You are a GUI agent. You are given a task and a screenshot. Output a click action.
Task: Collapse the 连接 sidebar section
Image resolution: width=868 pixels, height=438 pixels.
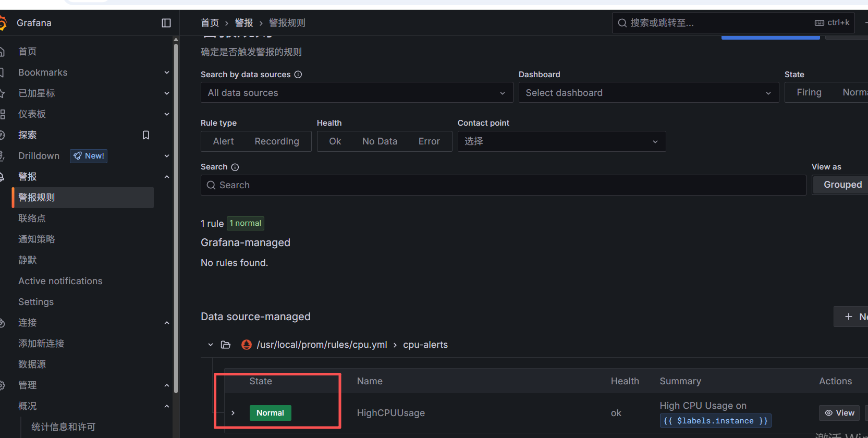coord(167,323)
